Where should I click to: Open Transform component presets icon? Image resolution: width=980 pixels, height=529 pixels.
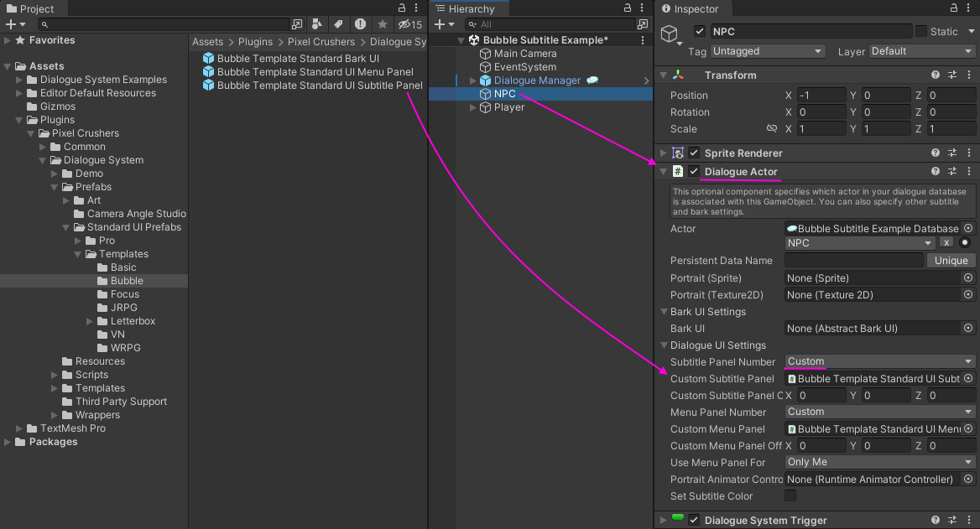(x=951, y=75)
